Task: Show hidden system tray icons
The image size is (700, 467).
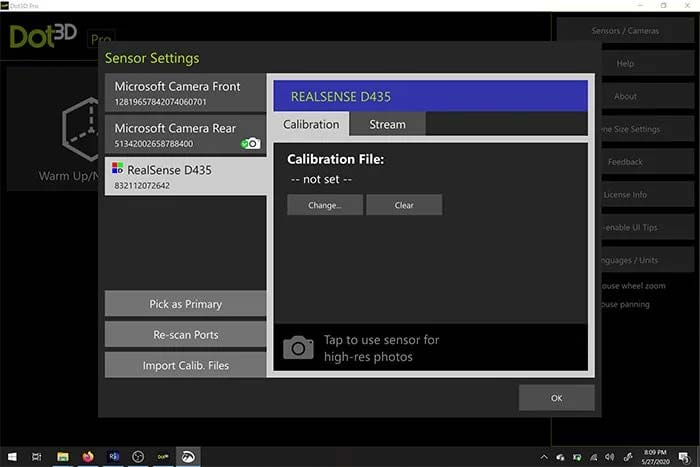Action: click(x=544, y=456)
